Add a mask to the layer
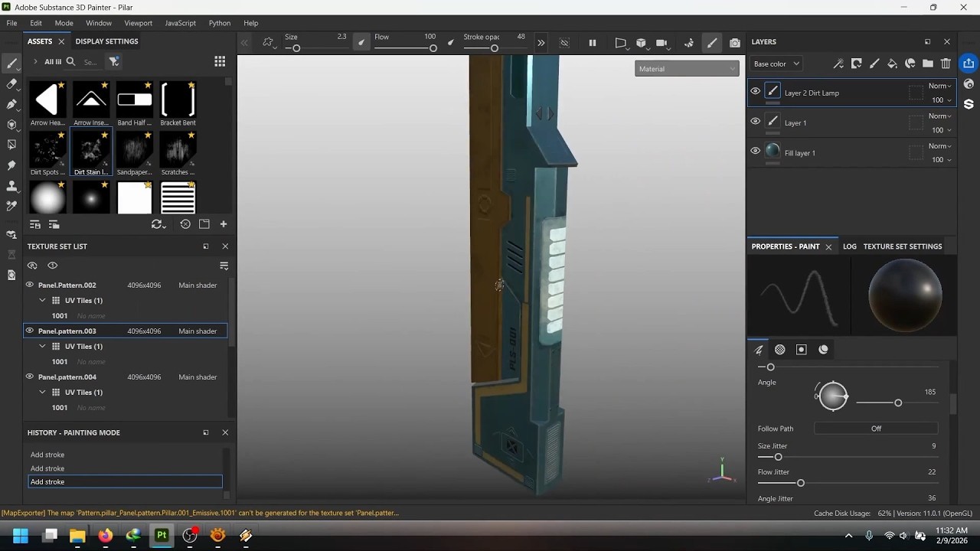This screenshot has height=551, width=980. tap(856, 64)
